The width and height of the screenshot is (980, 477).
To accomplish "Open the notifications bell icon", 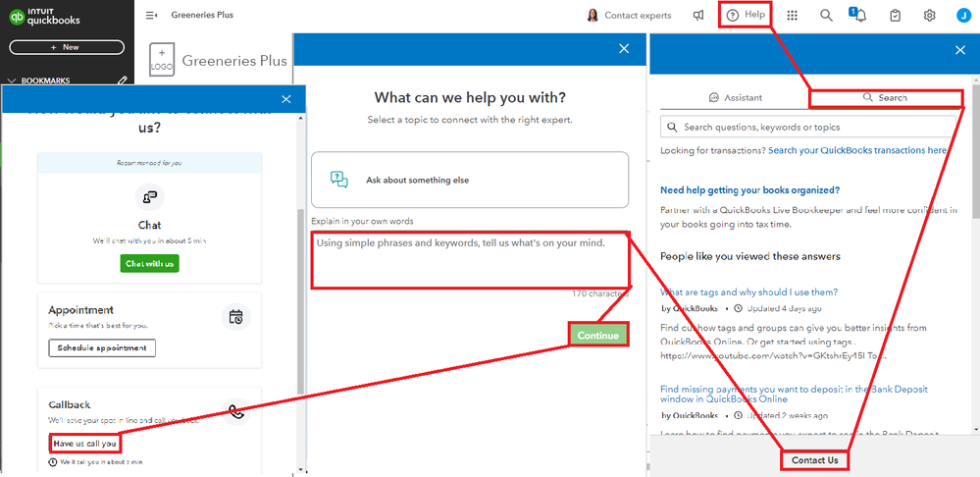I will point(860,15).
